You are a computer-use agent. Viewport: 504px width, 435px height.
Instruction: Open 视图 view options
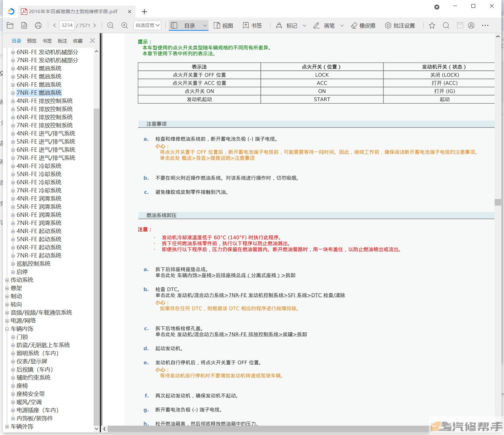coord(223,25)
